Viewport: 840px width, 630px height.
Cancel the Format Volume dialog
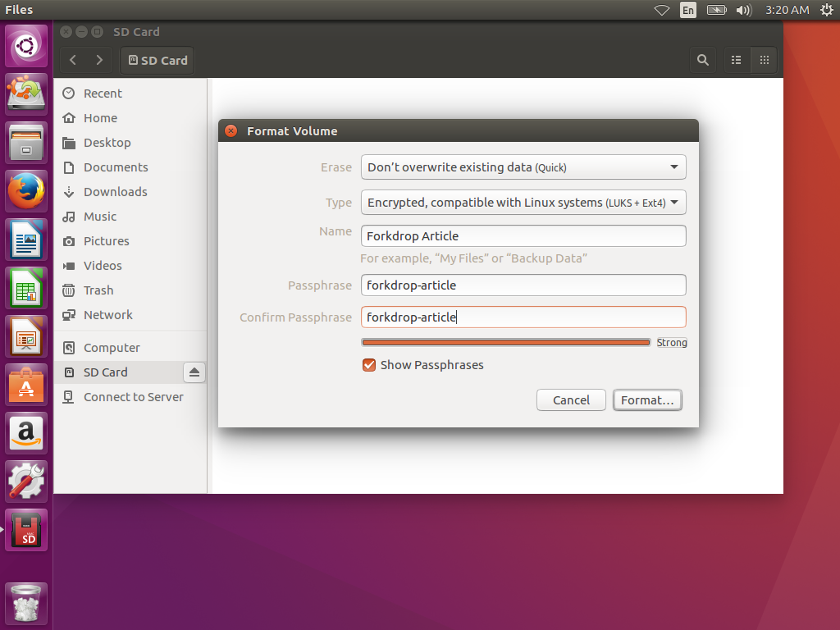click(x=571, y=400)
